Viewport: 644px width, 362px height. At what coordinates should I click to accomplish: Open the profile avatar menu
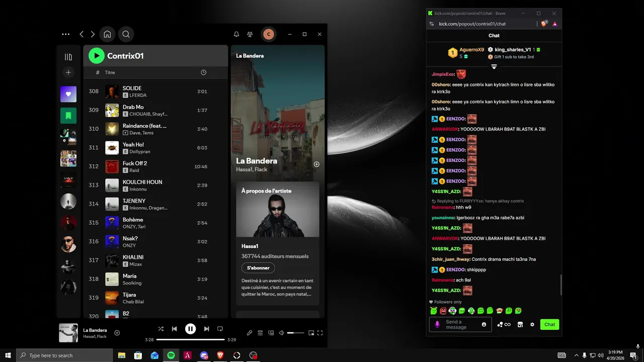[x=269, y=34]
